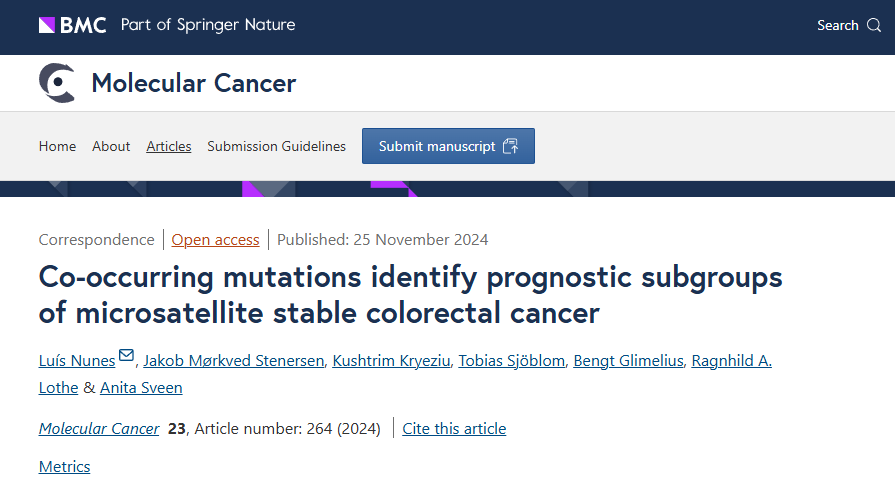Image resolution: width=895 pixels, height=497 pixels.
Task: Open author Luís Nunes profile link
Action: (x=77, y=361)
